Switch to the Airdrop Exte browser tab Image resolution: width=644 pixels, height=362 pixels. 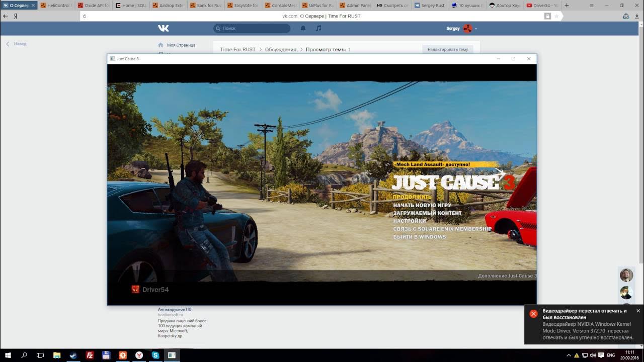tap(169, 6)
